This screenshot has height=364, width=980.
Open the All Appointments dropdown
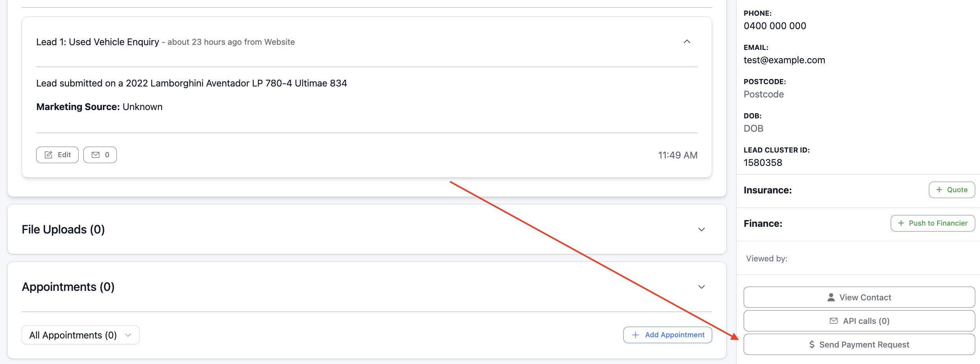80,335
